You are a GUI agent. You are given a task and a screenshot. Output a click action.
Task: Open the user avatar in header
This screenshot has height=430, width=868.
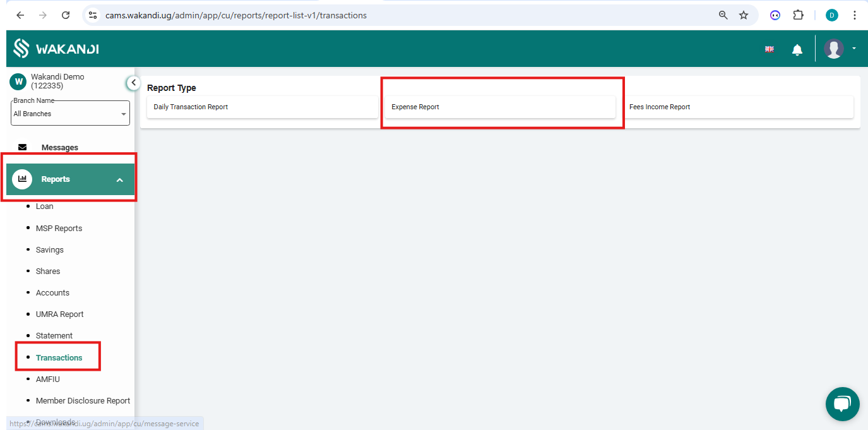point(834,49)
